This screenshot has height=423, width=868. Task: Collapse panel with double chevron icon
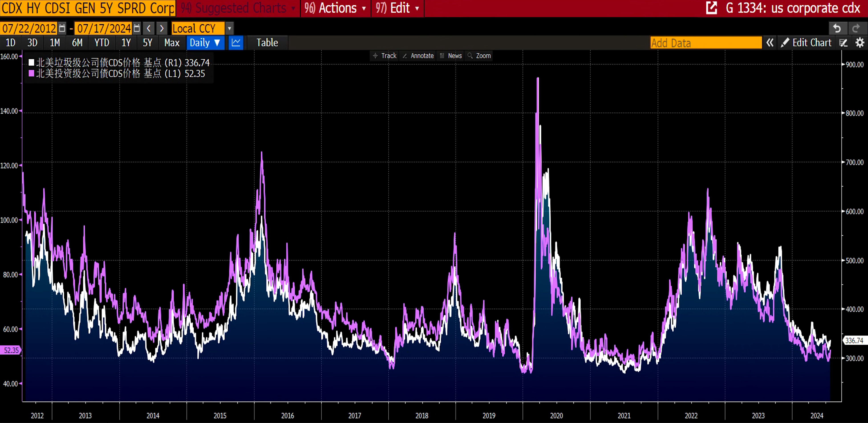tap(770, 43)
